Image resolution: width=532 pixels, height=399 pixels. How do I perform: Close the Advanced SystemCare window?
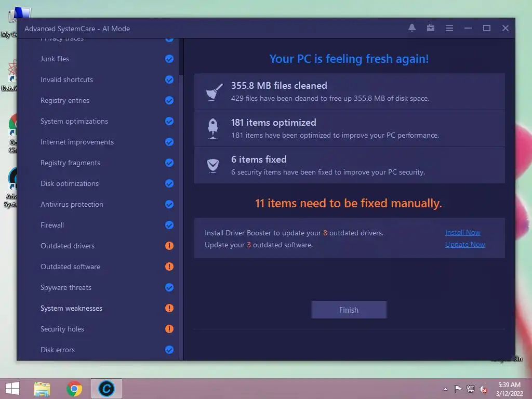505,28
